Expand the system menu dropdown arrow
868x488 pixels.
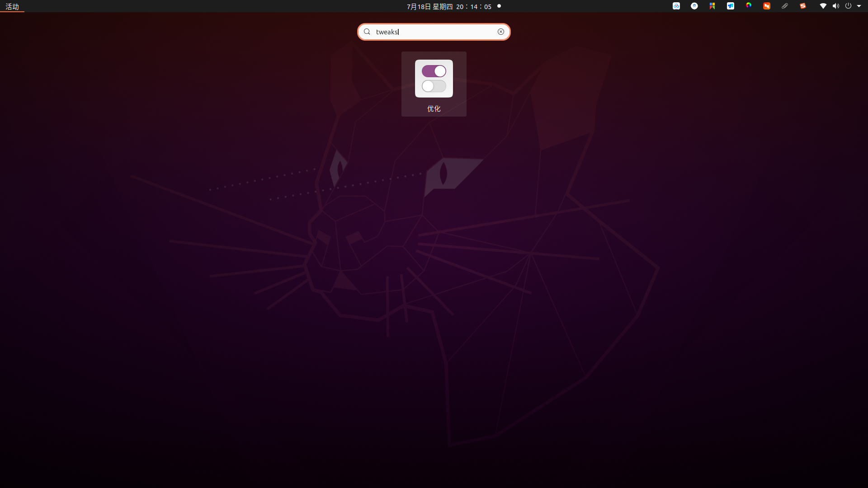pyautogui.click(x=859, y=6)
